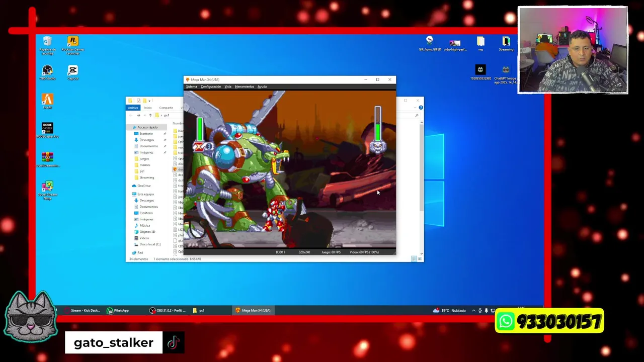The width and height of the screenshot is (644, 362).
Task: Select the 1658950332992 image on the desktop
Action: pyautogui.click(x=480, y=72)
